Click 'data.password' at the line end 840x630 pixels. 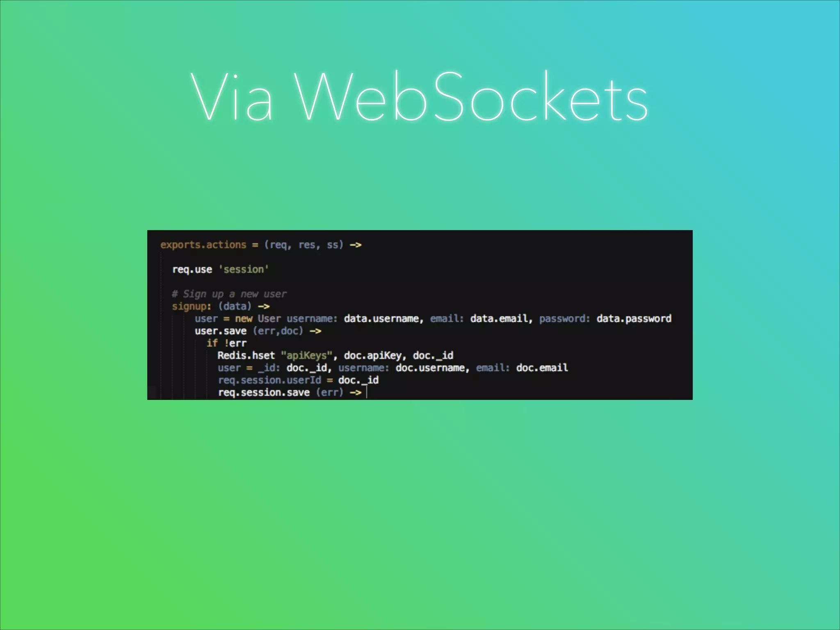634,319
